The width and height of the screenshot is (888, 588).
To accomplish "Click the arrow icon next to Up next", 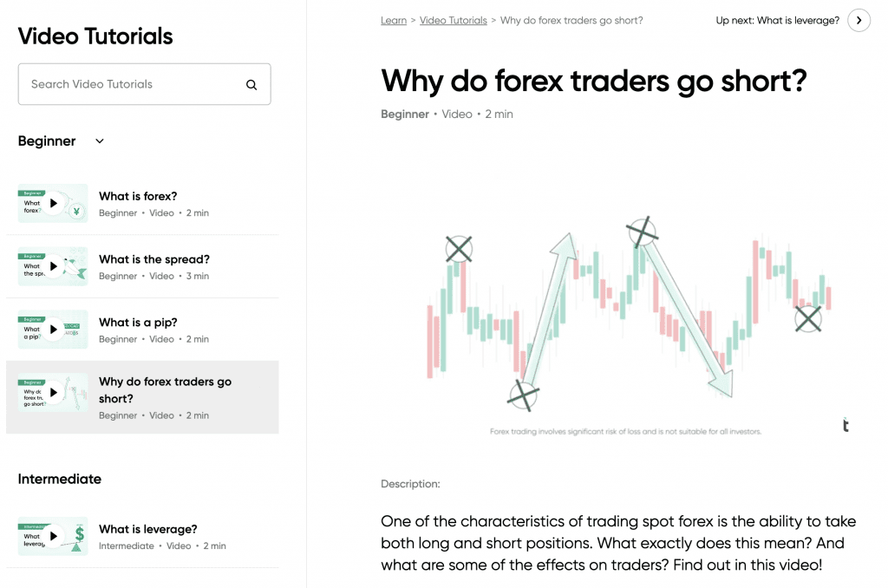I will point(859,20).
